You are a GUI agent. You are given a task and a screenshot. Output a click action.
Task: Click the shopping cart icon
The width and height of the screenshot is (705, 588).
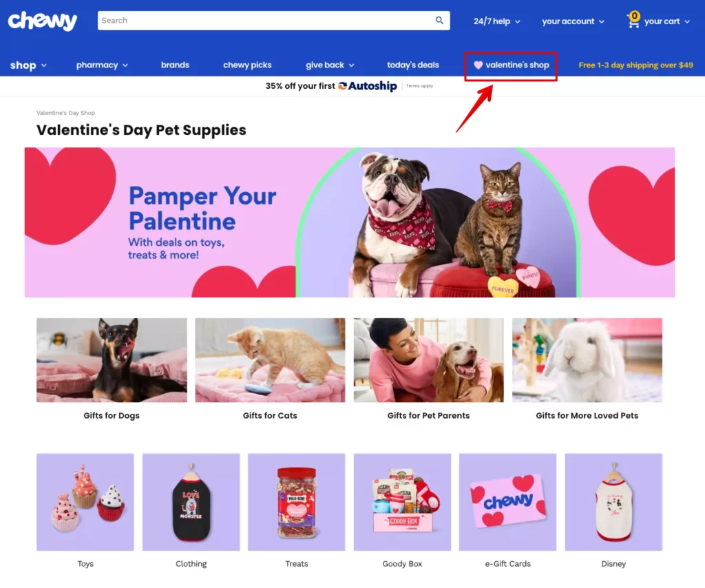[633, 20]
